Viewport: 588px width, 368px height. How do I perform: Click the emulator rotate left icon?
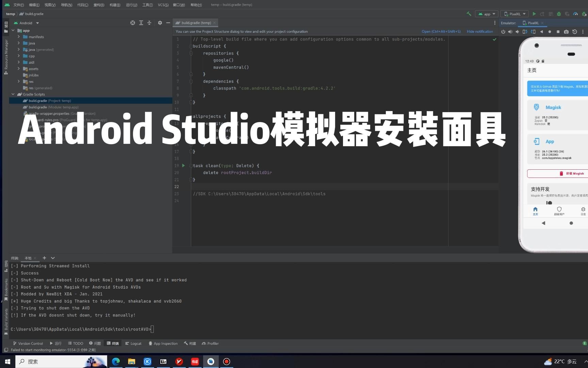coord(525,32)
